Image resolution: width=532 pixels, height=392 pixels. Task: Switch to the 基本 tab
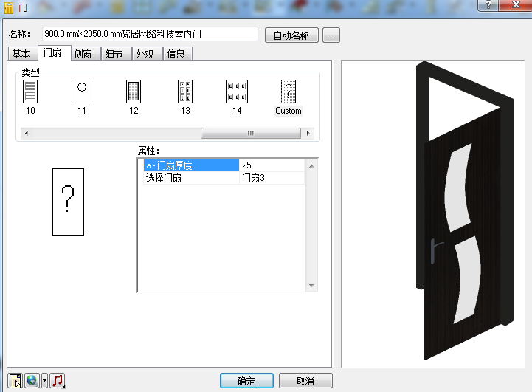pyautogui.click(x=21, y=54)
